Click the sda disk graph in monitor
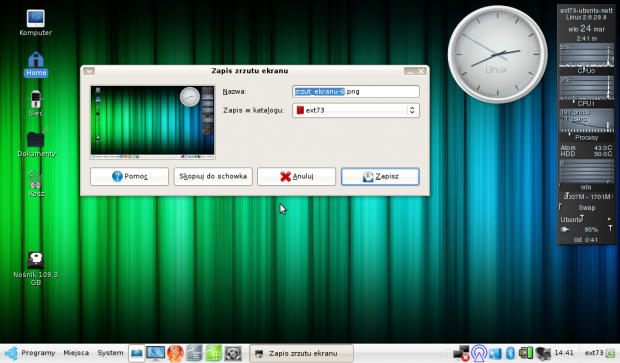This screenshot has height=363, width=620. tap(586, 172)
